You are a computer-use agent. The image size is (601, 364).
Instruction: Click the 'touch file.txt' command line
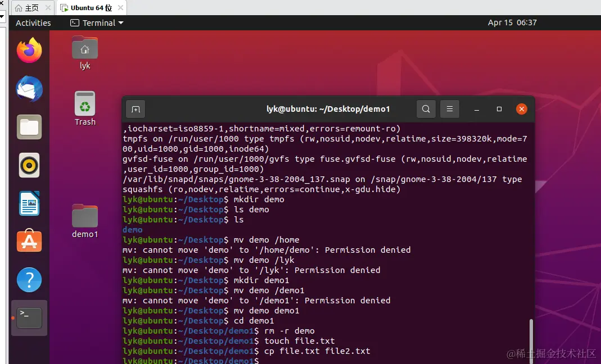[229, 341]
